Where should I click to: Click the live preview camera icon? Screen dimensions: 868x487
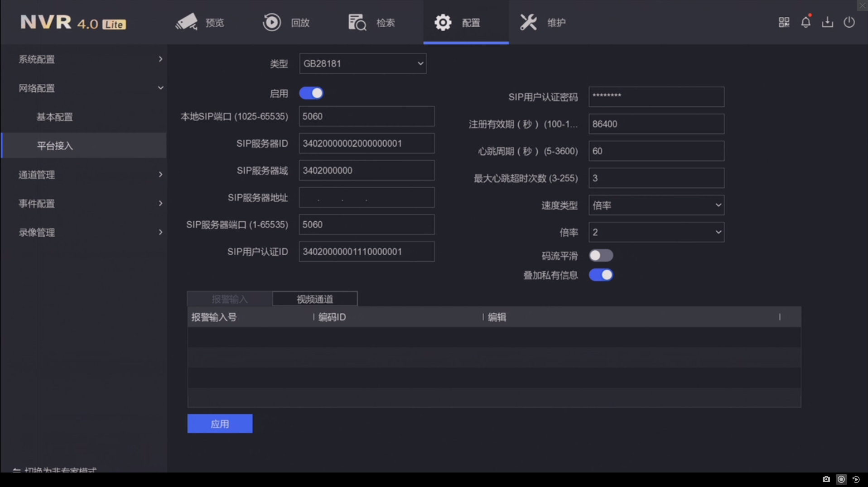pyautogui.click(x=186, y=22)
